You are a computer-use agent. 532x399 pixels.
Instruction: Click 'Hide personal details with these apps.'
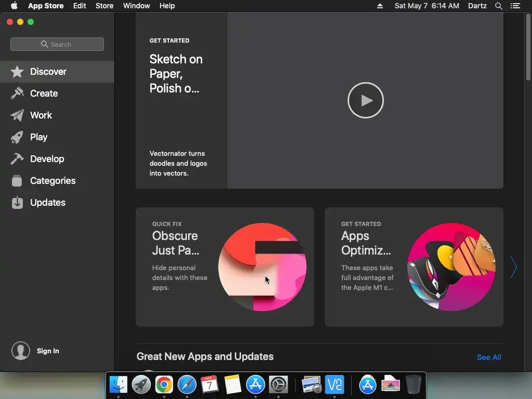coord(179,277)
